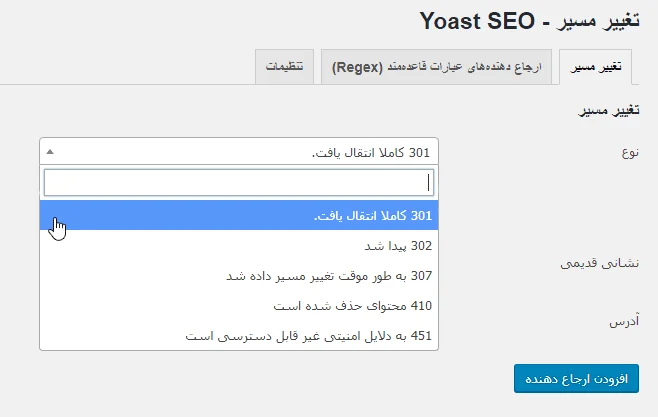Click the آدرس field label
The image size is (658, 417).
tap(624, 321)
